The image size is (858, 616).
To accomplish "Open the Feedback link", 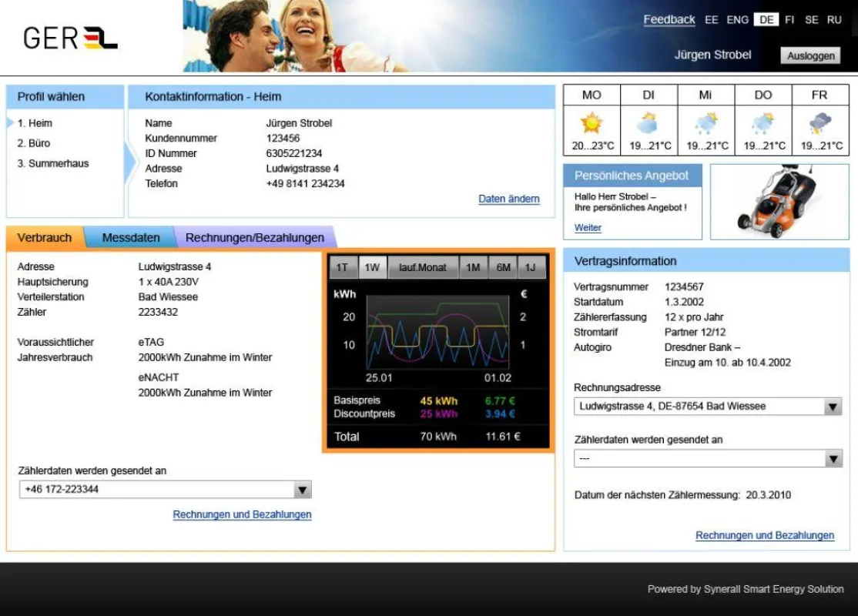I will coord(669,20).
